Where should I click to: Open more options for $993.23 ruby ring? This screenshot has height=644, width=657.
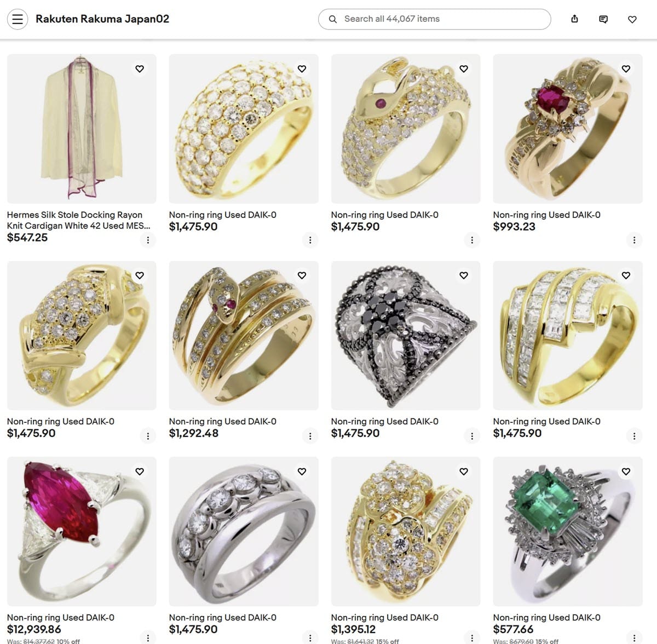pyautogui.click(x=634, y=240)
